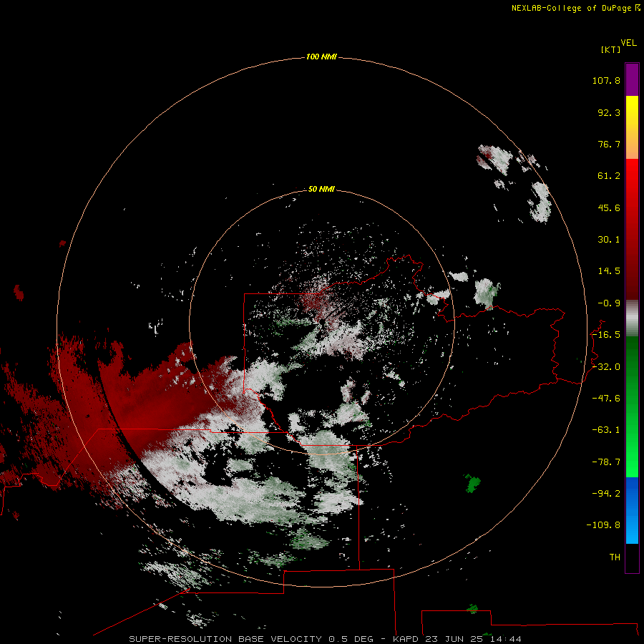Click the purple segment of the color bar
Image resolution: width=644 pixels, height=644 pixels.
click(x=632, y=79)
